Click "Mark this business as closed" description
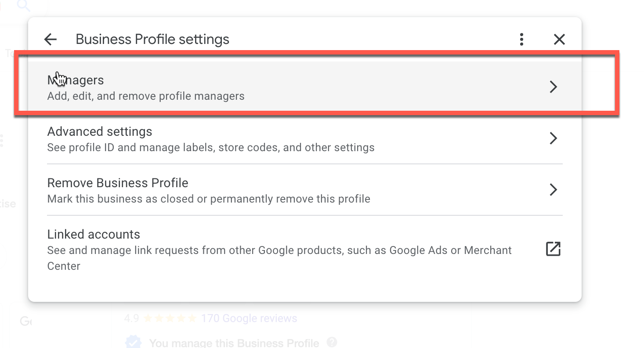644x348 pixels. click(x=209, y=199)
